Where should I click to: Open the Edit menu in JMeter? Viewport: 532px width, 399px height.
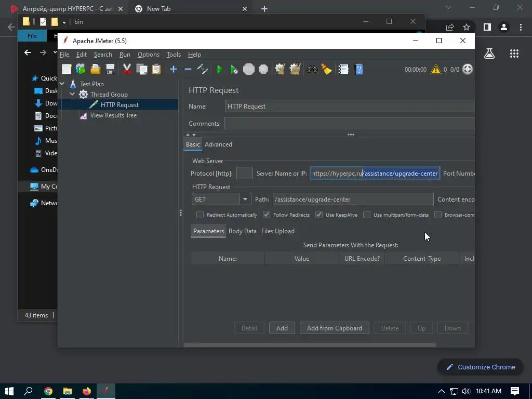(82, 54)
